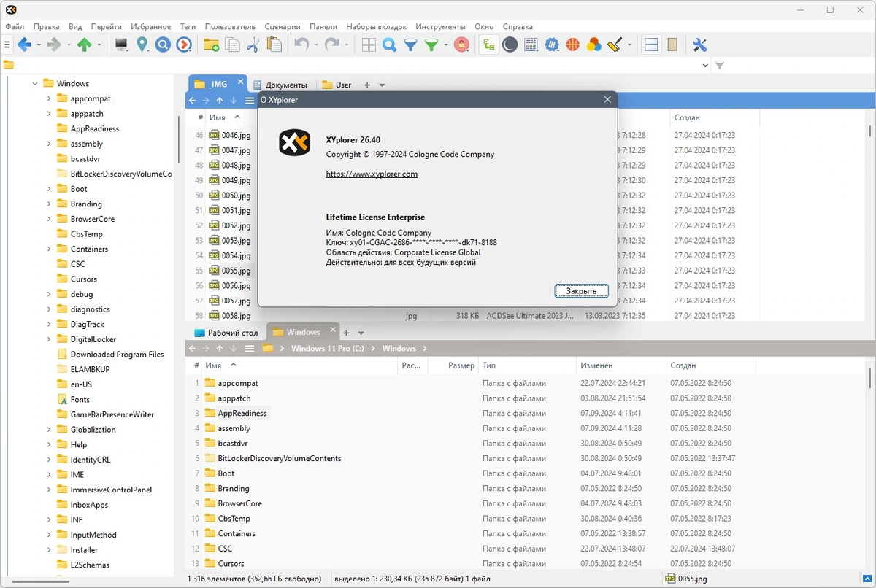This screenshot has height=588, width=876.
Task: Open upper pane tab list dropdown
Action: point(382,85)
